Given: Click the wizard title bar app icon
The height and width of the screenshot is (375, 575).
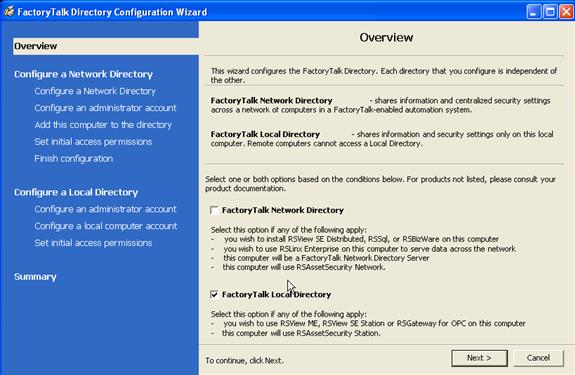Looking at the screenshot, I should [9, 12].
